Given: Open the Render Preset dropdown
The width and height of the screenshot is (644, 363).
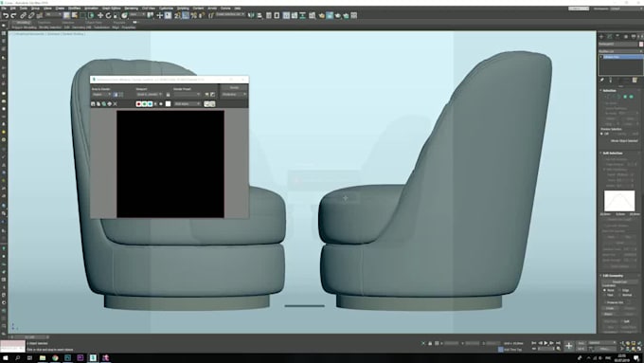Looking at the screenshot, I should pos(187,94).
